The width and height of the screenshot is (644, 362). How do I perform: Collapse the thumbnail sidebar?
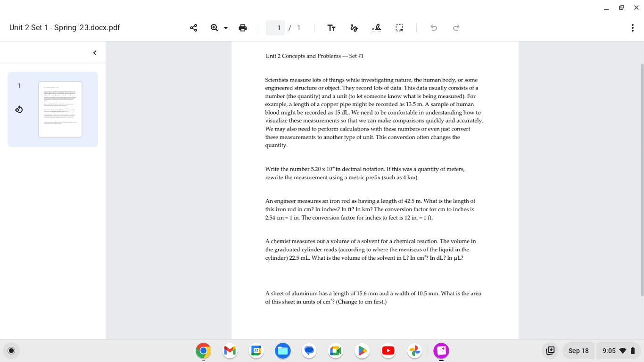pyautogui.click(x=94, y=52)
